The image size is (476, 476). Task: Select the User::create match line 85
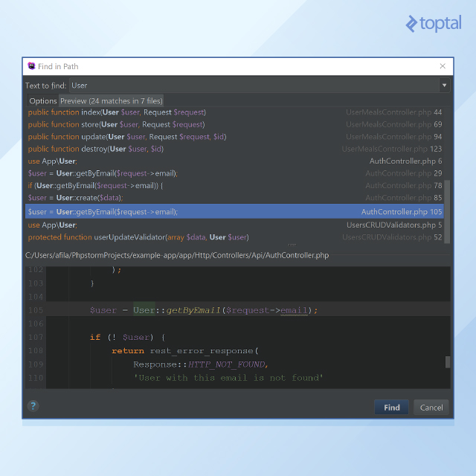tap(234, 198)
